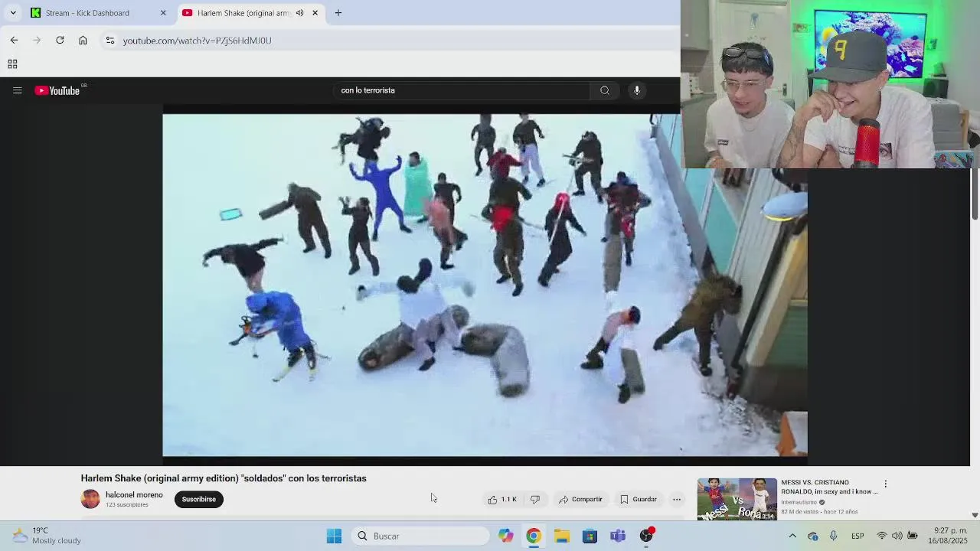Screen dimensions: 980x551
Task: Open the Windows Start menu
Action: (x=334, y=536)
